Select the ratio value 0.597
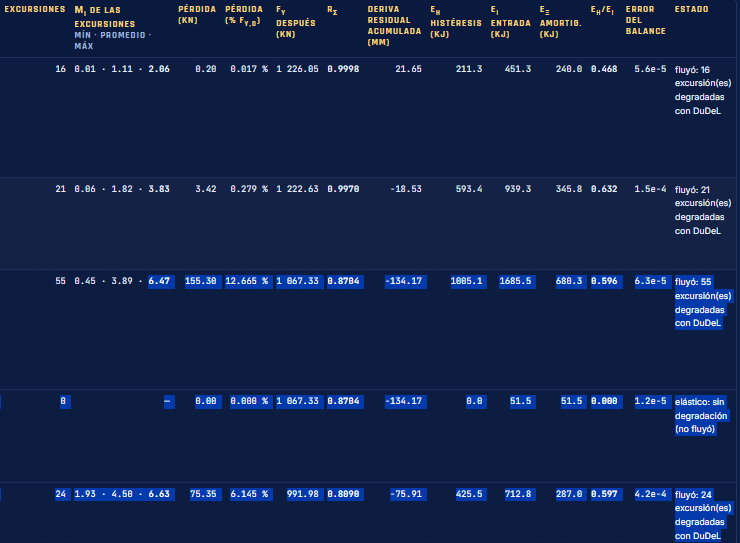The image size is (740, 543). coord(604,494)
